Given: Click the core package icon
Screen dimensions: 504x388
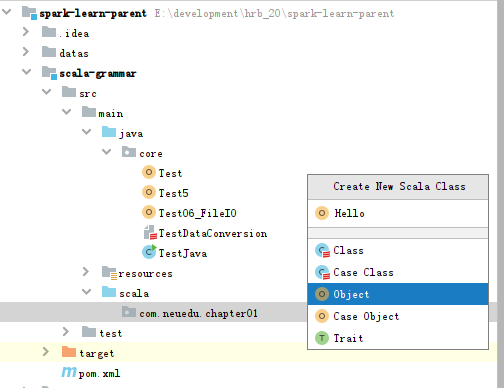Looking at the screenshot, I should [129, 152].
